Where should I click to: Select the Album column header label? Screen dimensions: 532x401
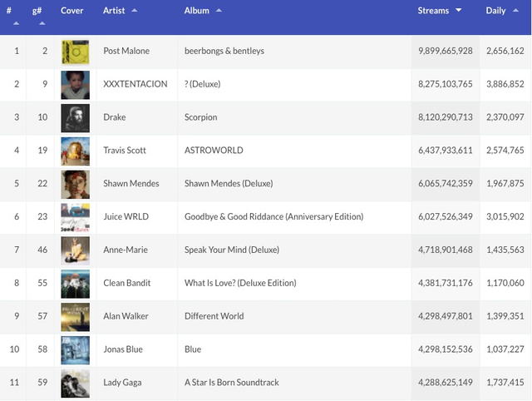click(197, 11)
